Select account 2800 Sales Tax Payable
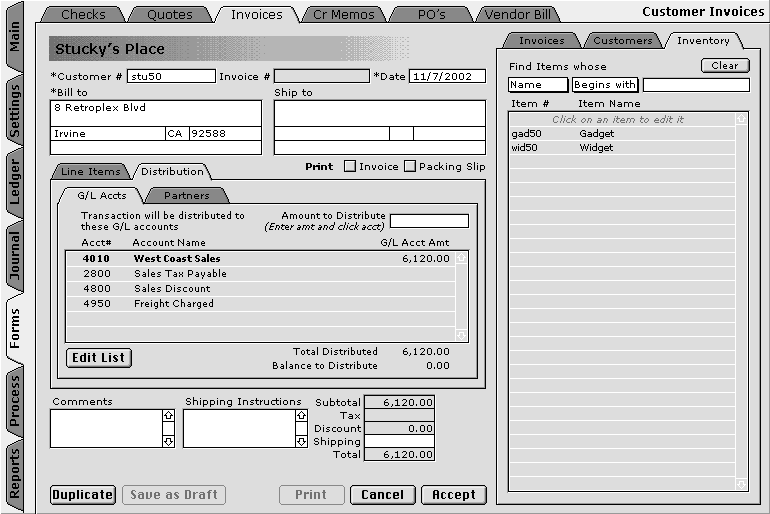 (x=260, y=273)
